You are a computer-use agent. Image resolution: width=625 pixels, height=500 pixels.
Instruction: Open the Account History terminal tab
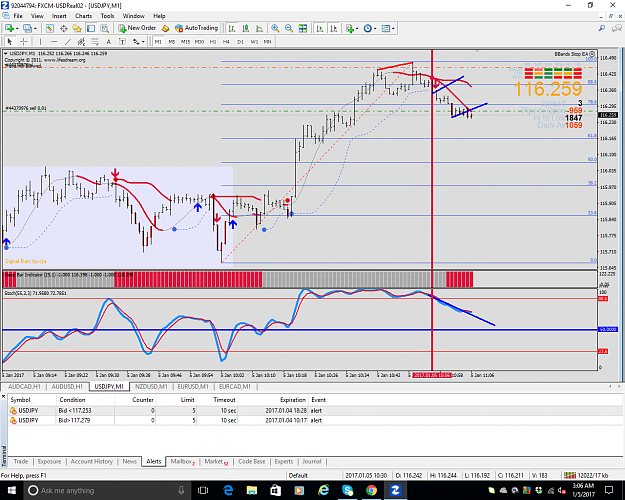coord(92,462)
